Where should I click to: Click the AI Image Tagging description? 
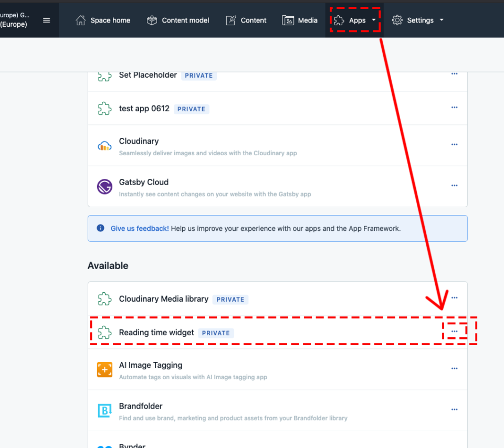coord(193,377)
